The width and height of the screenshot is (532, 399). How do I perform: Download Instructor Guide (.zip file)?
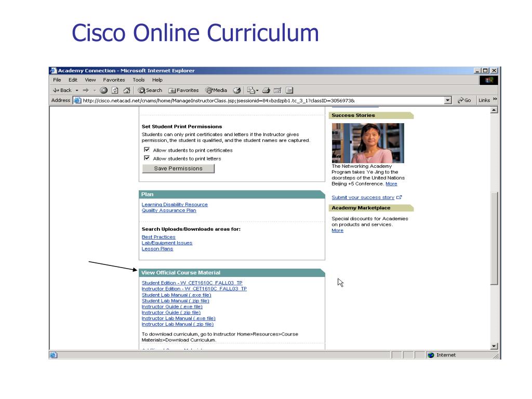(x=171, y=312)
